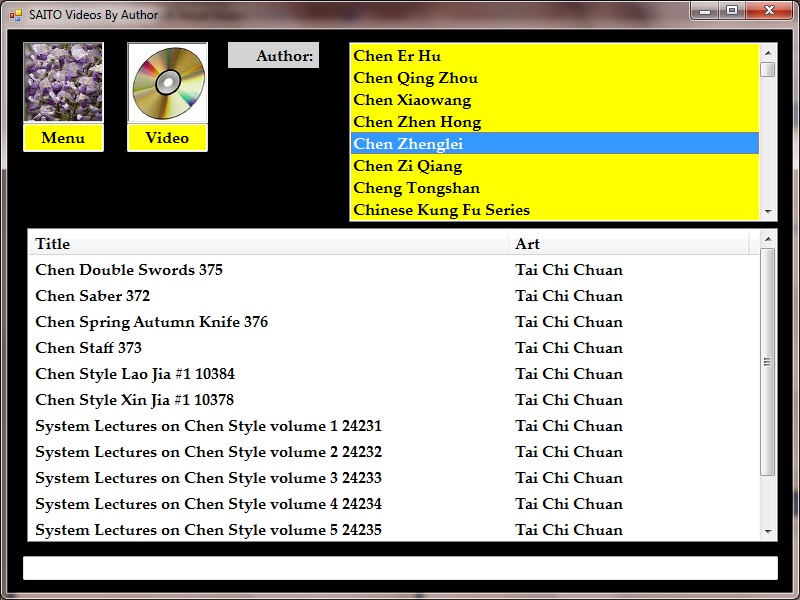Image resolution: width=800 pixels, height=600 pixels.
Task: Click Tai Chi Chuan in Chen Staff row
Action: [569, 348]
